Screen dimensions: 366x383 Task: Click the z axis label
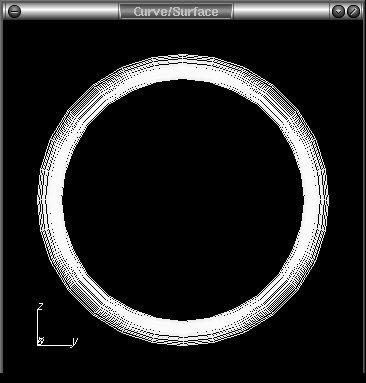point(41,306)
